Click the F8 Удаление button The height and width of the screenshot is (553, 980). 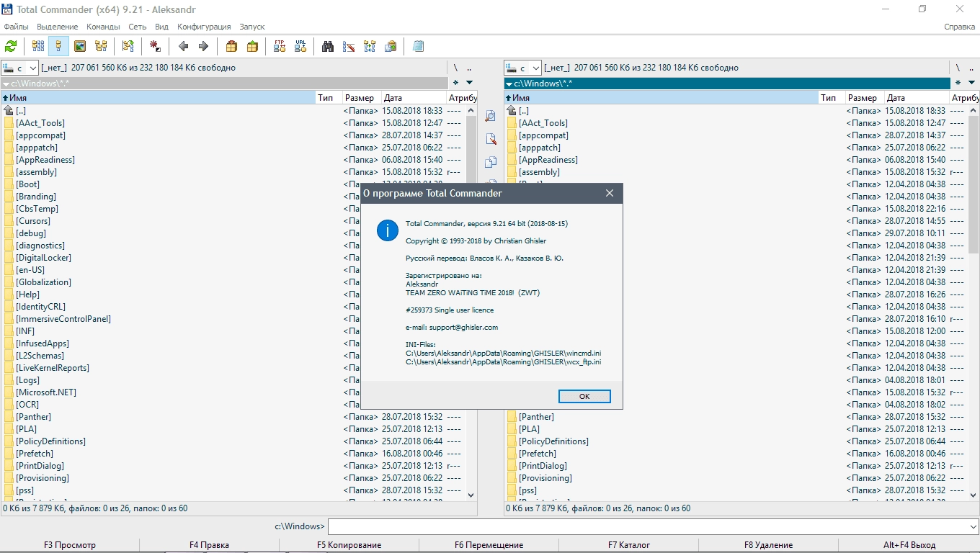coord(768,545)
